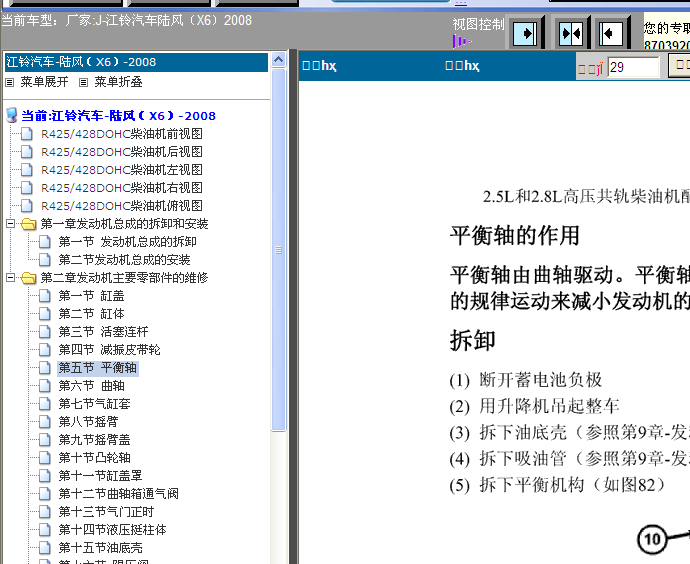Viewport: 690px width, 564px height.
Task: Select 第六节 曲轴 in the tree
Action: click(x=92, y=386)
